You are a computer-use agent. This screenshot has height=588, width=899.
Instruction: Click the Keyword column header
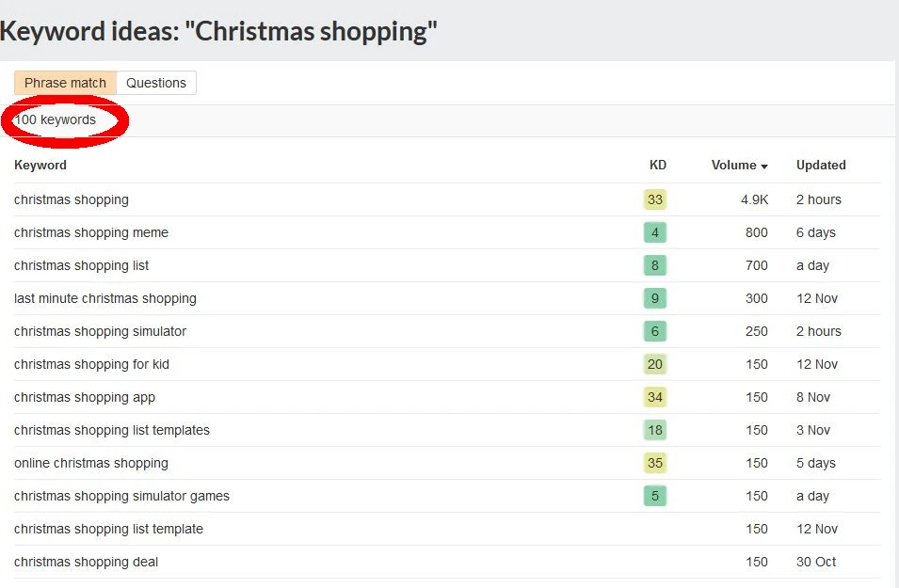click(x=40, y=165)
